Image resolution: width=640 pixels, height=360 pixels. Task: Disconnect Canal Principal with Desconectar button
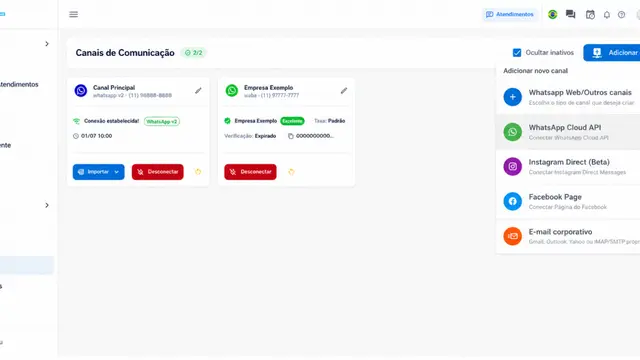click(158, 172)
